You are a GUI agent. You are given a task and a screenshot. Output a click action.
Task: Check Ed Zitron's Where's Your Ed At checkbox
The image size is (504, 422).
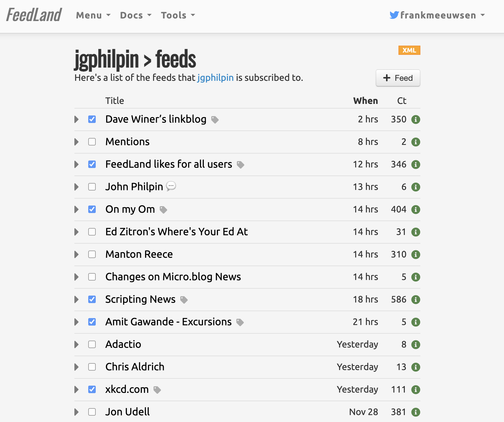coord(92,232)
